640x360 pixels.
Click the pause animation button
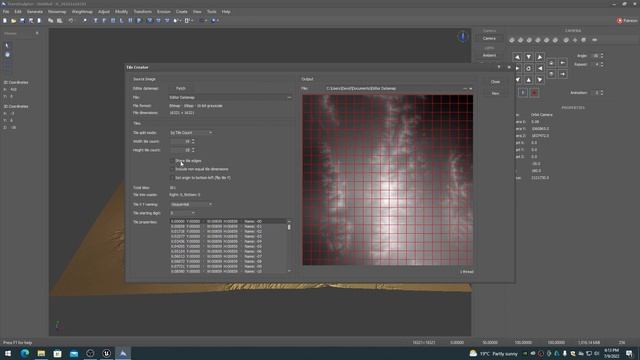coord(523,93)
